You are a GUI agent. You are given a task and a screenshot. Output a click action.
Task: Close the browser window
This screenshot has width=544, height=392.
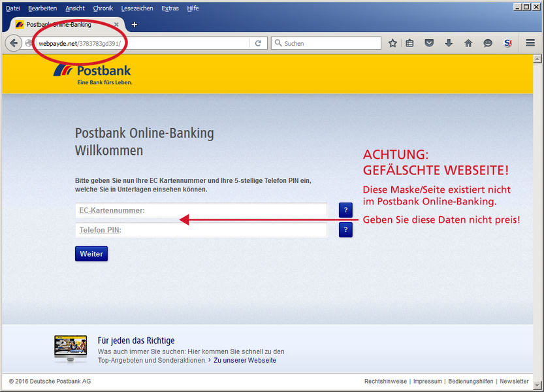pyautogui.click(x=536, y=7)
